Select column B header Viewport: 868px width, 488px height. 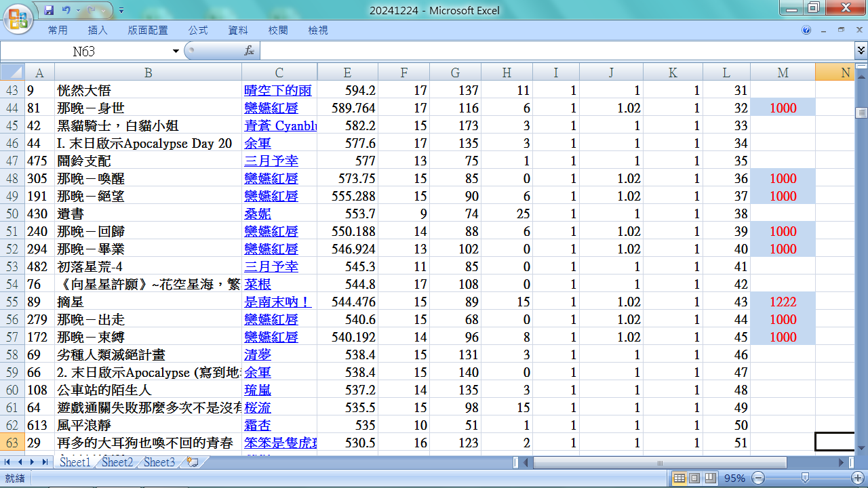[148, 73]
